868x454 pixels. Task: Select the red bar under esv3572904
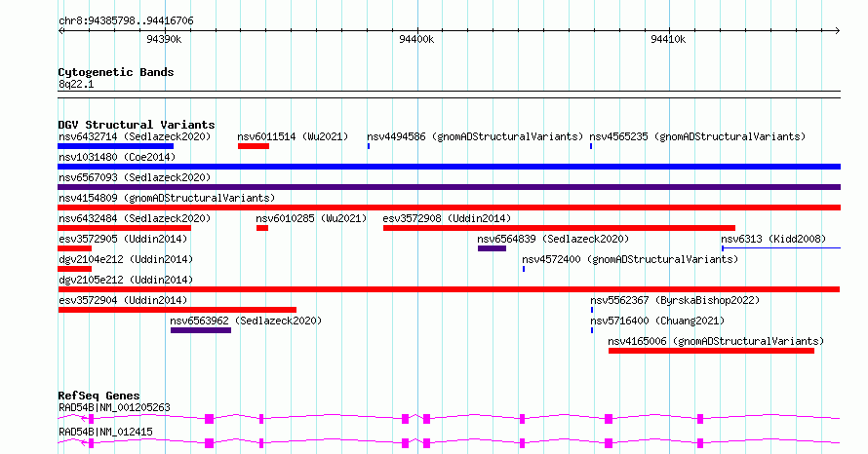(178, 310)
